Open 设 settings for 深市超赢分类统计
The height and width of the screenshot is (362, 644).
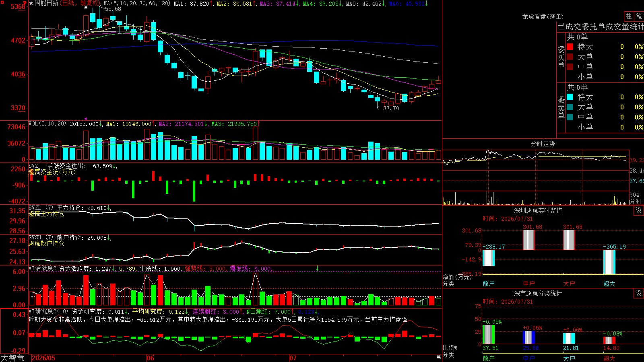(x=639, y=293)
